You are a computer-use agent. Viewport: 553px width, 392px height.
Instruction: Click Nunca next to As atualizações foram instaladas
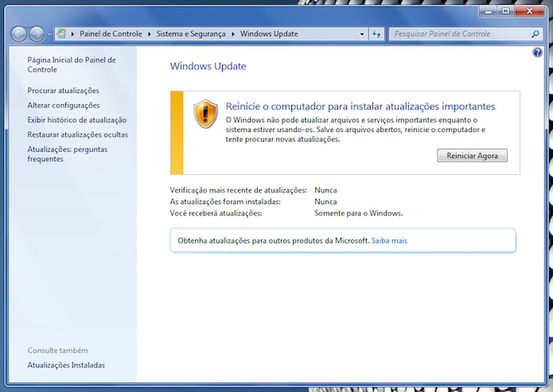click(x=325, y=202)
